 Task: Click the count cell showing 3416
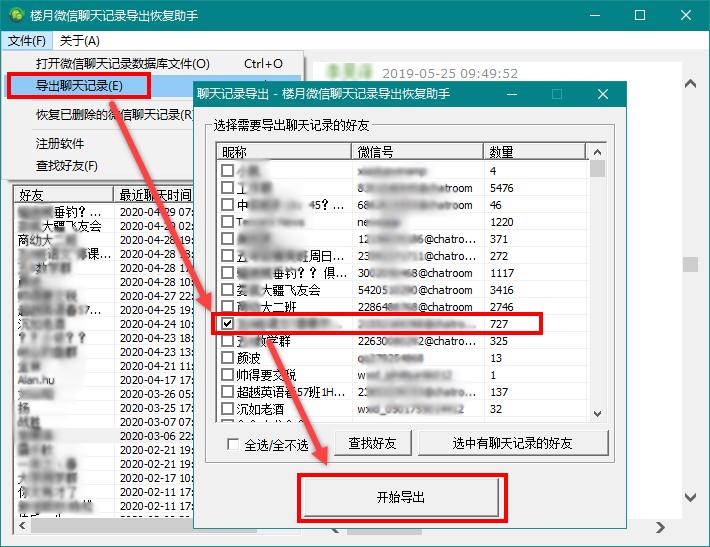click(502, 290)
